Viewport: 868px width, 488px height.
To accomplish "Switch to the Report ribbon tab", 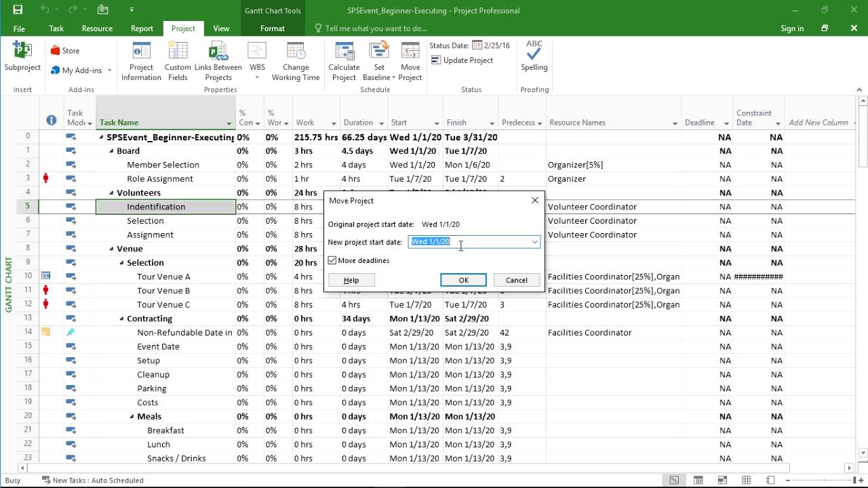I will (x=142, y=28).
